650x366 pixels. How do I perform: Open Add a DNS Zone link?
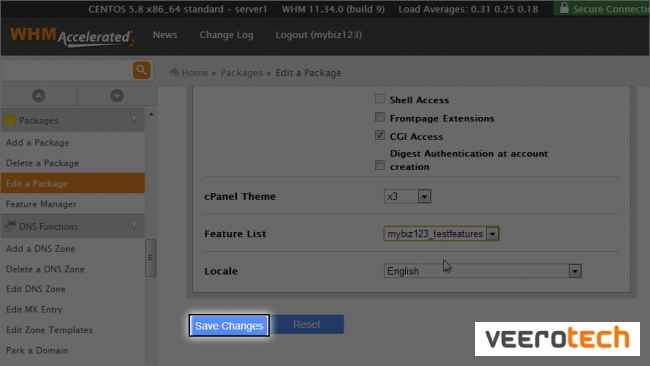pyautogui.click(x=41, y=249)
